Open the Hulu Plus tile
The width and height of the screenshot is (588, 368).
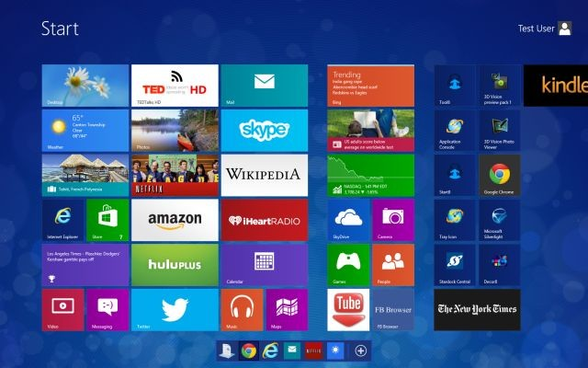tap(175, 265)
